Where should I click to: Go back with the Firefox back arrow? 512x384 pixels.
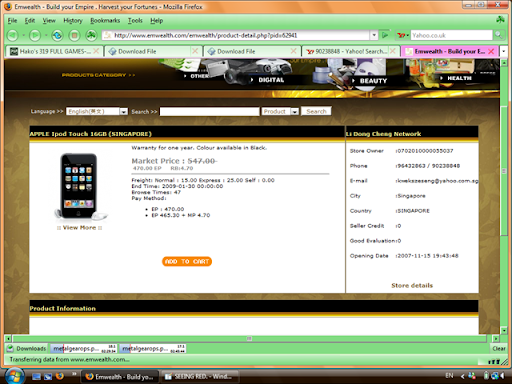click(12, 35)
